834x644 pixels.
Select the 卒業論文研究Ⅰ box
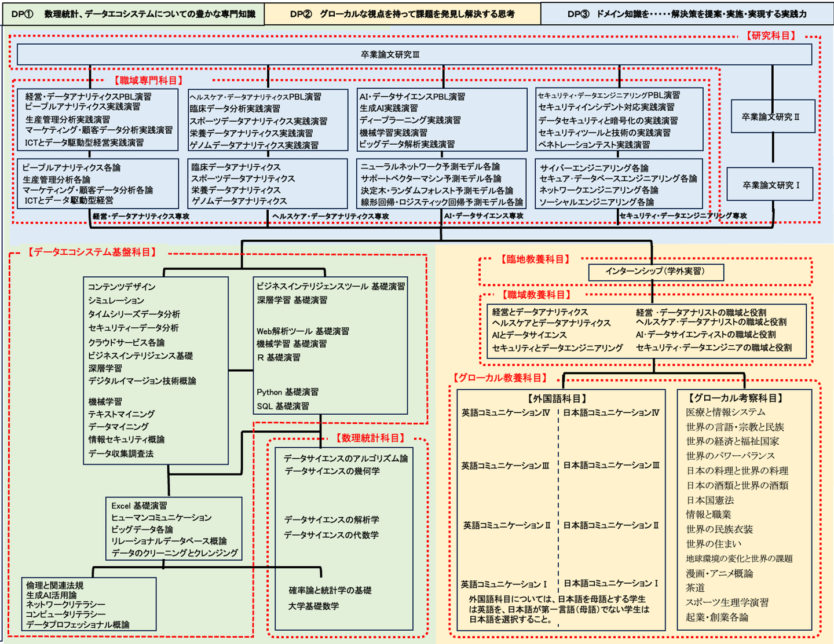[x=770, y=185]
